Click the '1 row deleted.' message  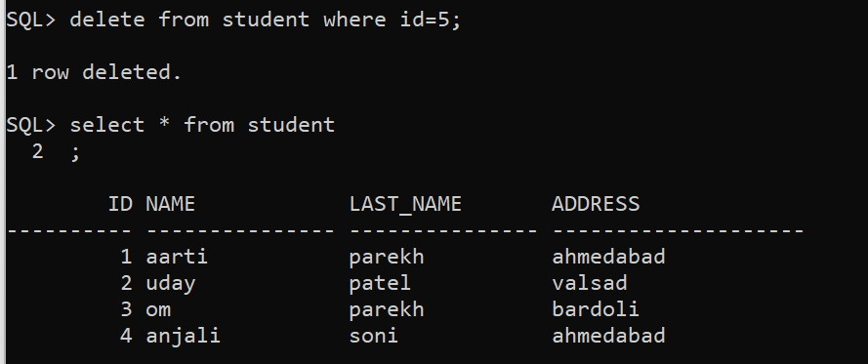(94, 72)
